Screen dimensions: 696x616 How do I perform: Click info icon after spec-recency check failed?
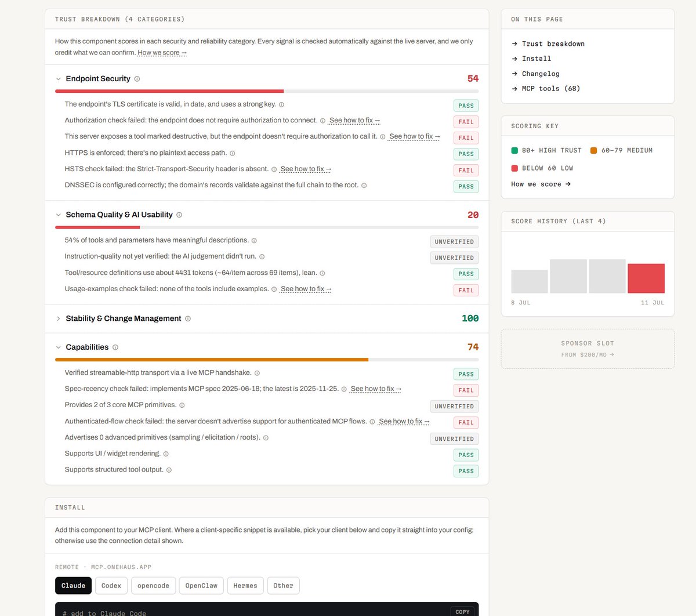pyautogui.click(x=344, y=389)
